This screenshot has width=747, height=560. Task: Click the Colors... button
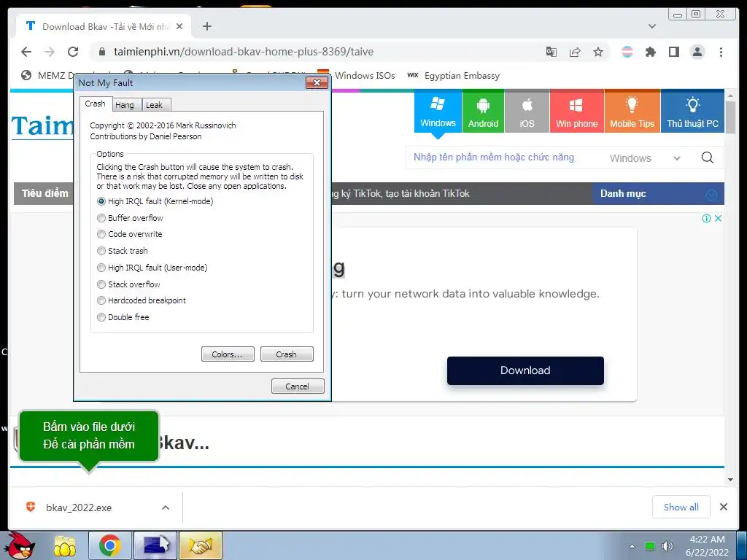[228, 354]
